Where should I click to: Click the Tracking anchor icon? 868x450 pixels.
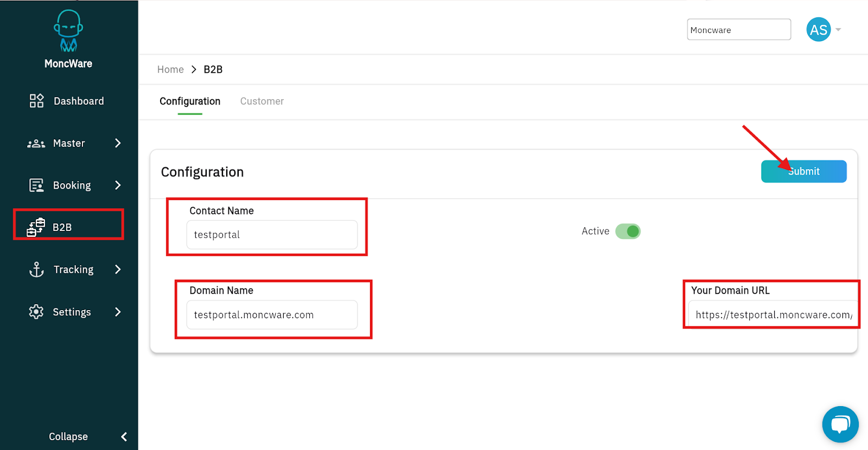36,269
